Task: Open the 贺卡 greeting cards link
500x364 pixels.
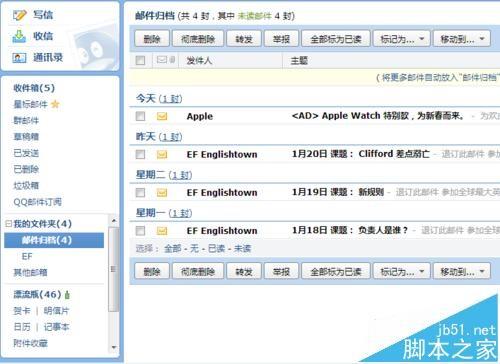Action: tap(22, 311)
